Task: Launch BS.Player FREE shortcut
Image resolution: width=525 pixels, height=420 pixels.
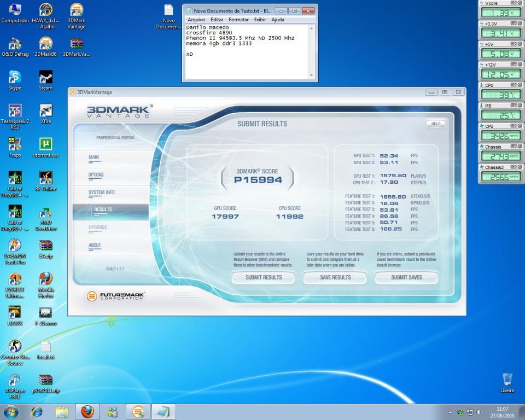Action: point(15,387)
